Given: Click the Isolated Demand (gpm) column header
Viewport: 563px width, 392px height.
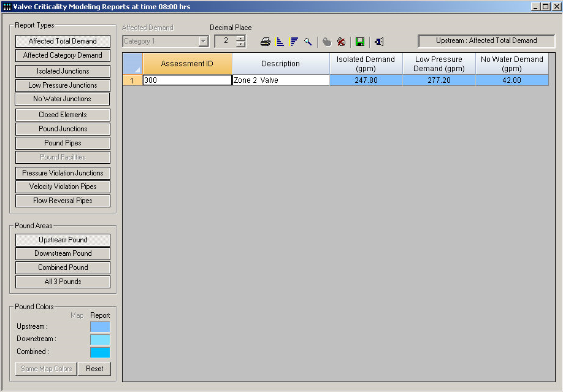Looking at the screenshot, I should tap(366, 64).
